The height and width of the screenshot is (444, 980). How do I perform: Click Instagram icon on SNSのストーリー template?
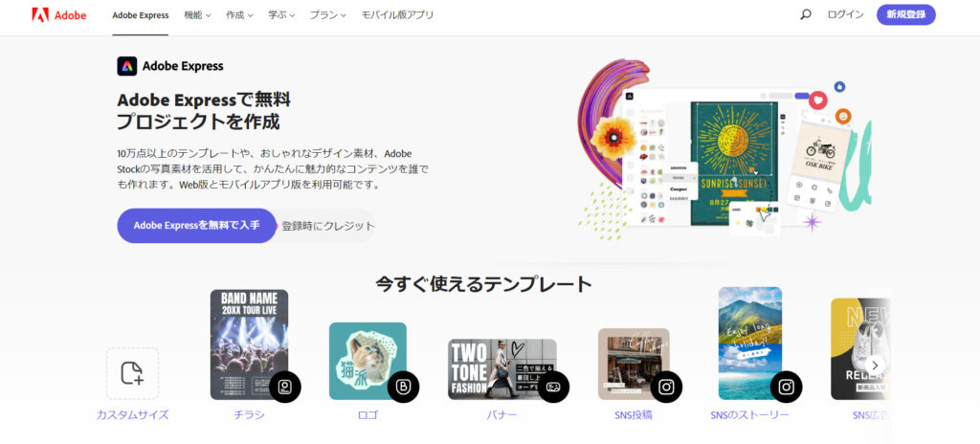(787, 388)
